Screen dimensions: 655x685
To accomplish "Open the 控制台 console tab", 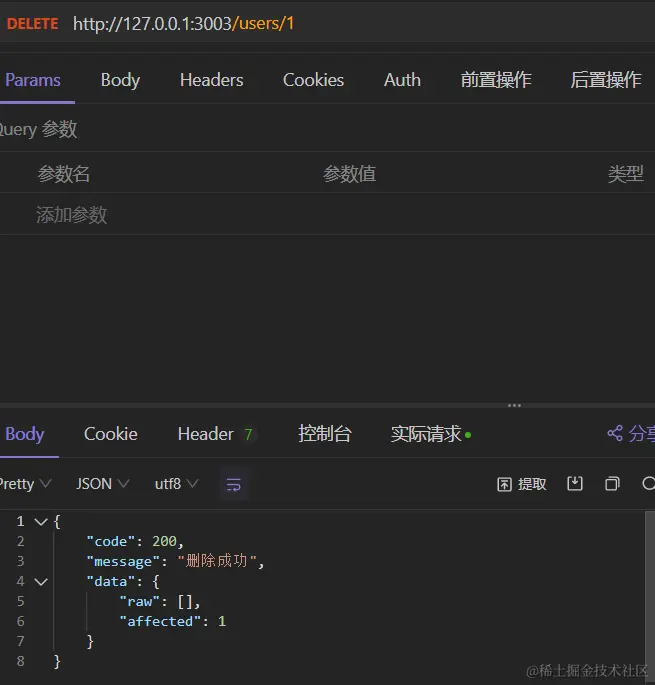I will pyautogui.click(x=325, y=434).
